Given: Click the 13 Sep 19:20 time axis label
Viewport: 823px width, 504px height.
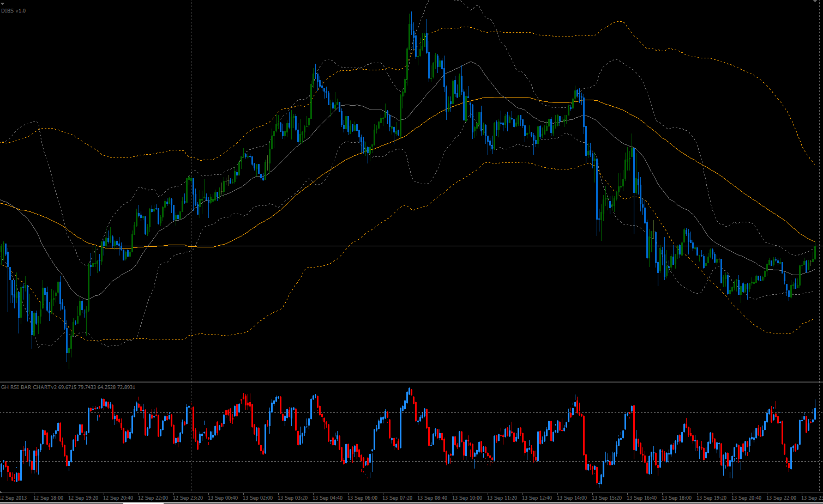Looking at the screenshot, I should (x=711, y=498).
